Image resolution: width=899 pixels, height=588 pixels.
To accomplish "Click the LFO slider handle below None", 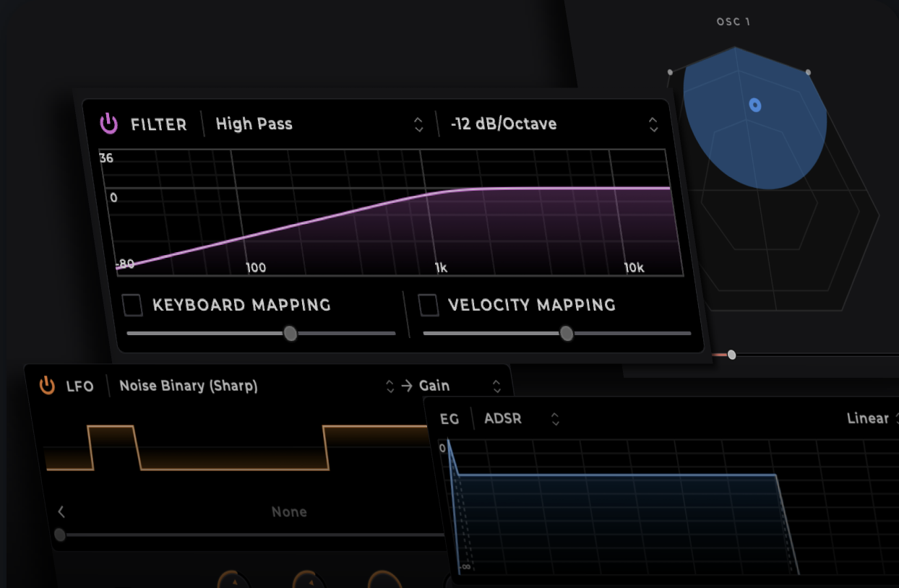I will 60,535.
